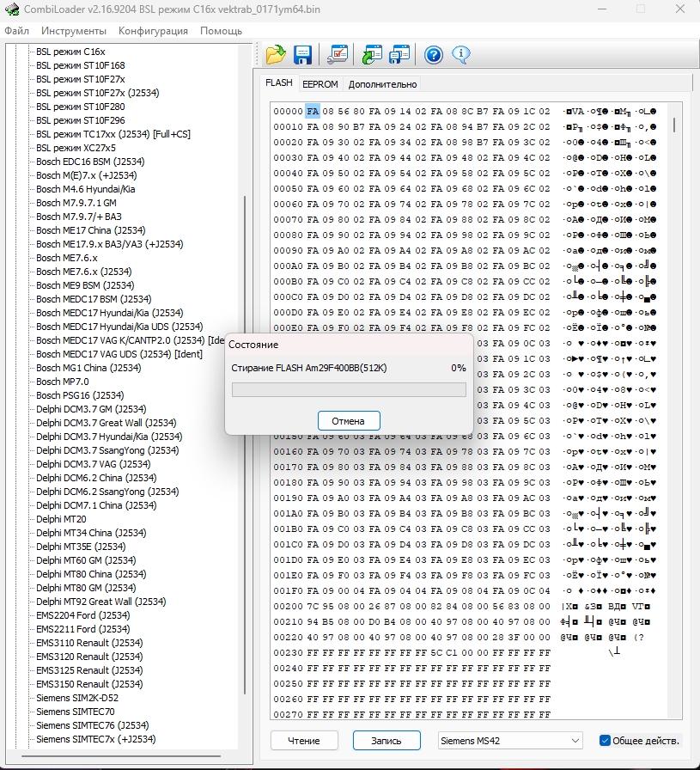Click the erase progress bar in Состояние dialog
The width and height of the screenshot is (700, 770).
(x=349, y=390)
